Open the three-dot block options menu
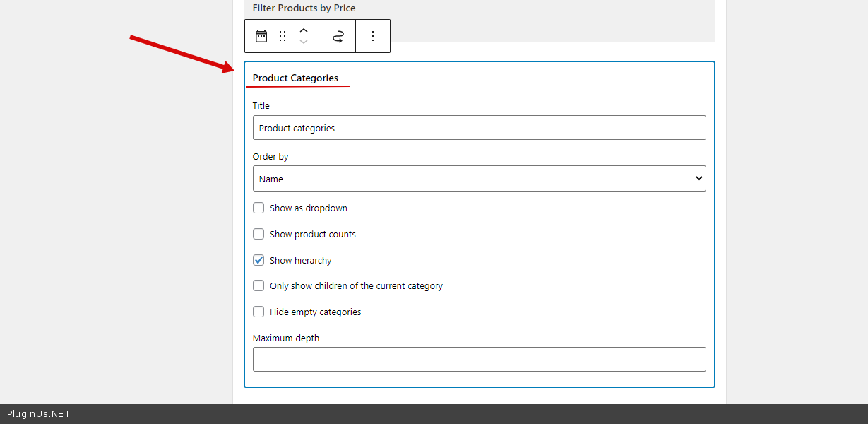 373,36
